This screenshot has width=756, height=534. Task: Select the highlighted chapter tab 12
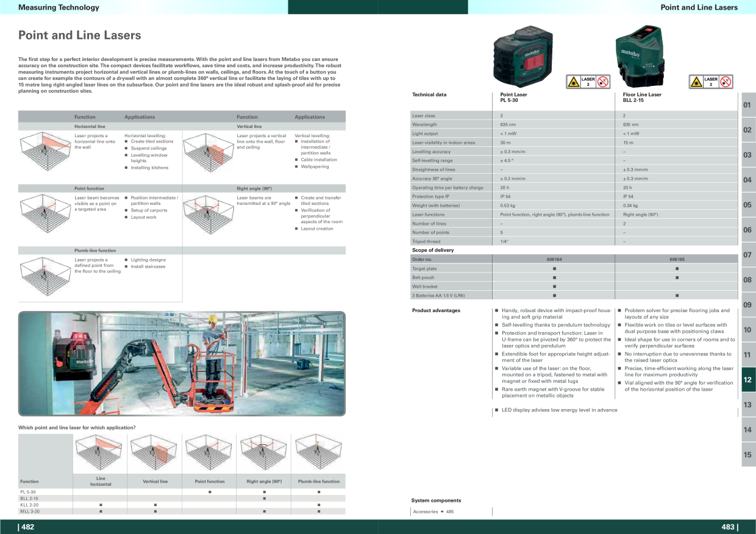point(747,380)
